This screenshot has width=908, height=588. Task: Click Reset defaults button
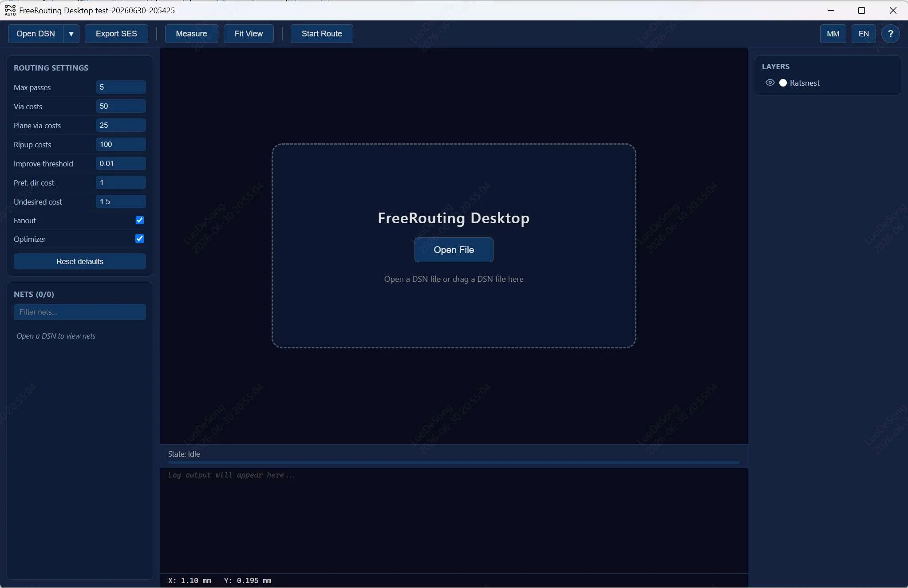[x=80, y=261]
